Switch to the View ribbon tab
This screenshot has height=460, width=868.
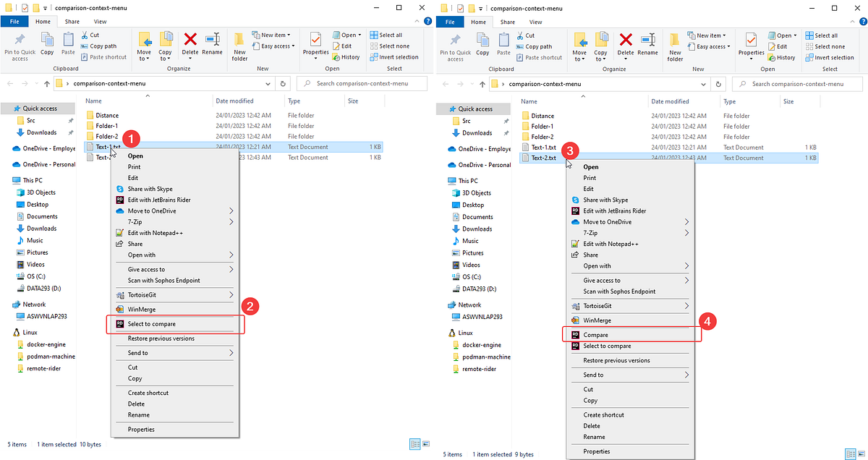[99, 21]
